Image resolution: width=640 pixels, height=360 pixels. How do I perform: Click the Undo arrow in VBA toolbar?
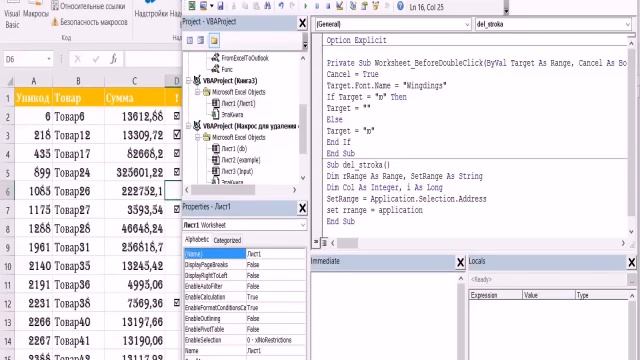tap(281, 6)
